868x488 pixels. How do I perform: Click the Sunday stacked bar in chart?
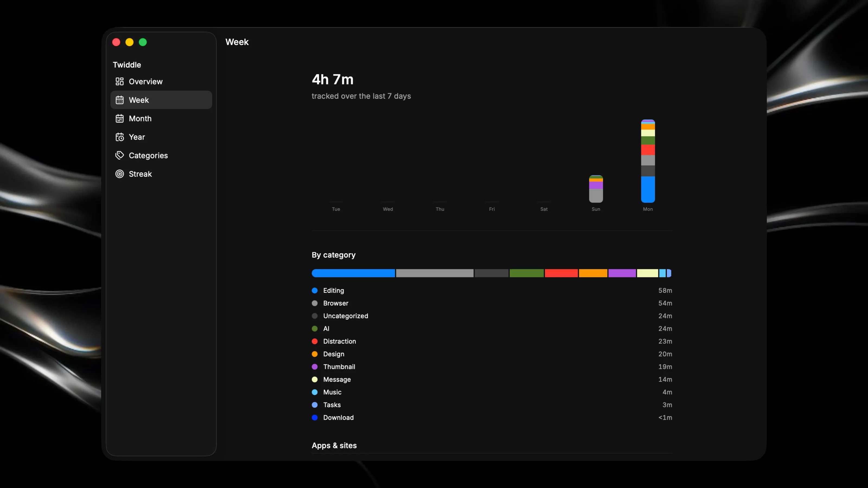click(596, 189)
